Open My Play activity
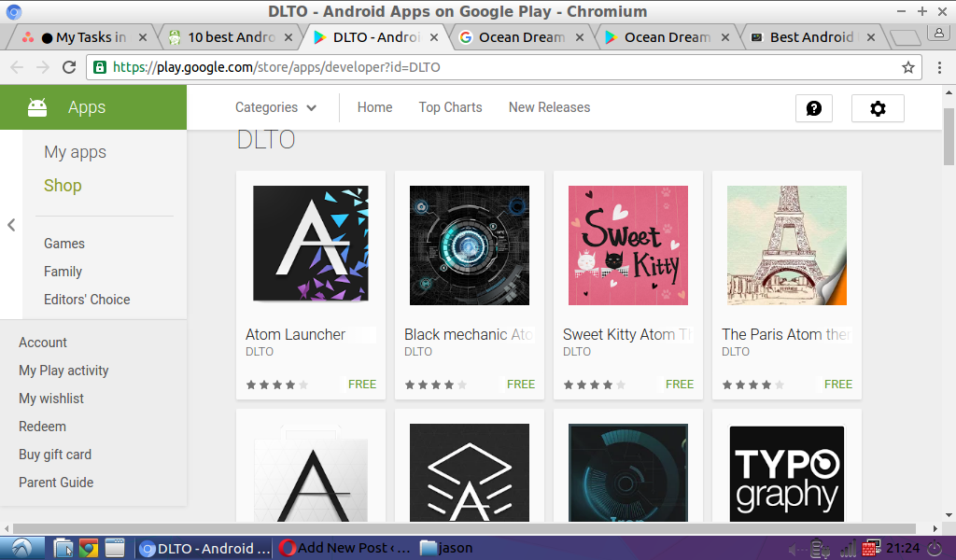 click(x=63, y=371)
